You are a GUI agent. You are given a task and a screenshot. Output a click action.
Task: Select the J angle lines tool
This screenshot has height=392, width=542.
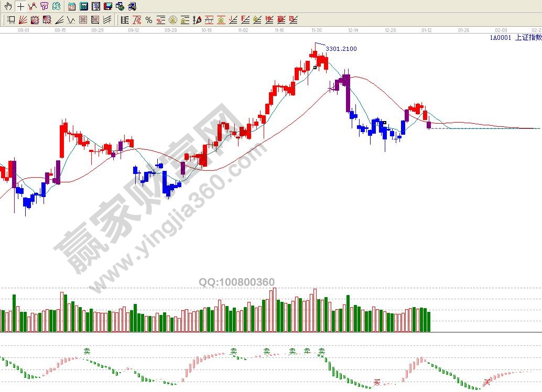click(x=233, y=20)
